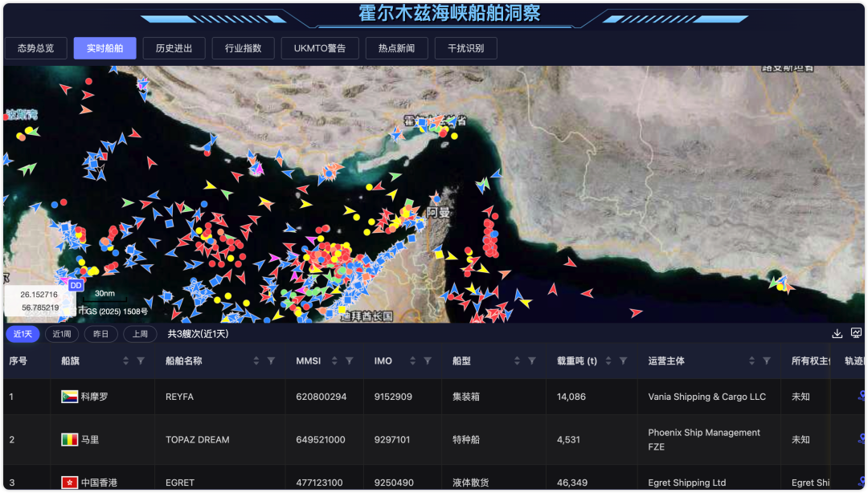The width and height of the screenshot is (868, 493).
Task: Click the DD coordinate format button on the map
Action: coord(76,285)
